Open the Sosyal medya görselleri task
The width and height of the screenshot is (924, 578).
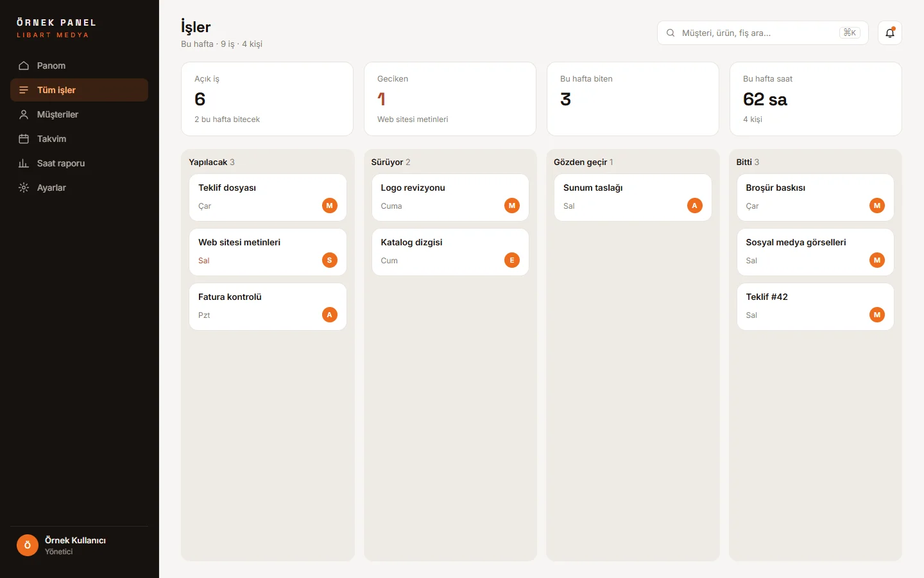tap(816, 252)
